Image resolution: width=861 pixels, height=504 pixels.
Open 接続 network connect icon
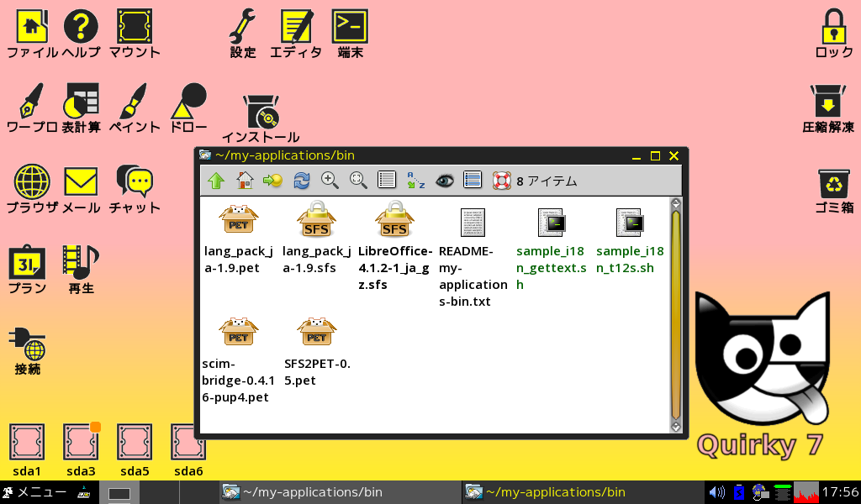(x=27, y=351)
